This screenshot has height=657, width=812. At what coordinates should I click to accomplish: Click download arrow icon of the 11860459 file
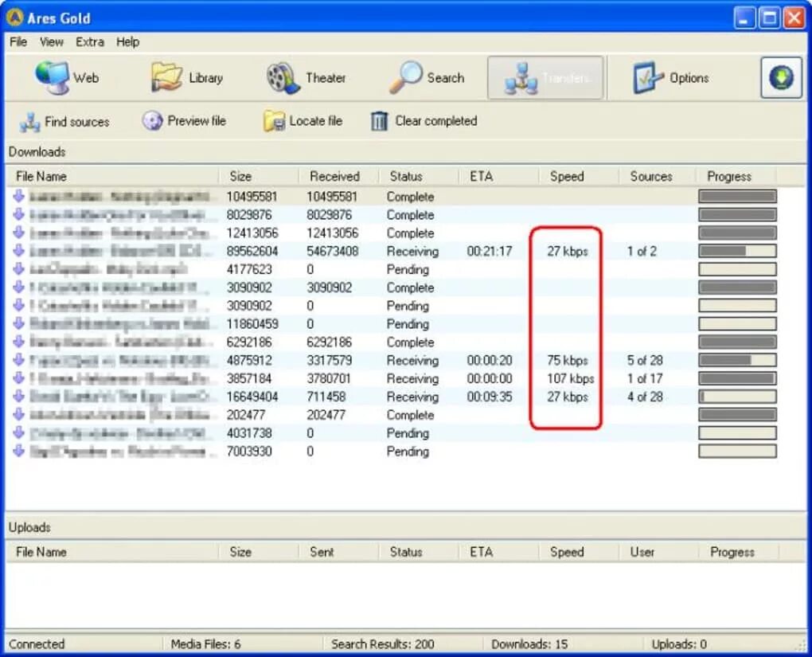click(x=18, y=323)
